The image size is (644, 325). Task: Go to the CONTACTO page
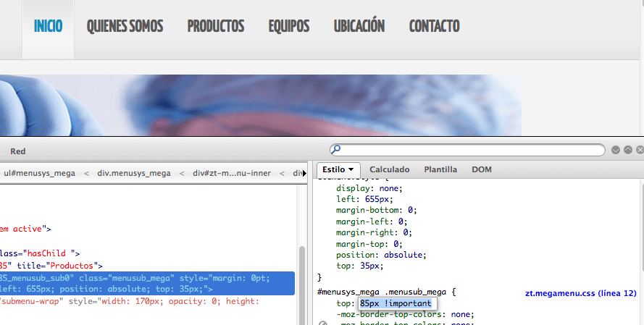[434, 26]
